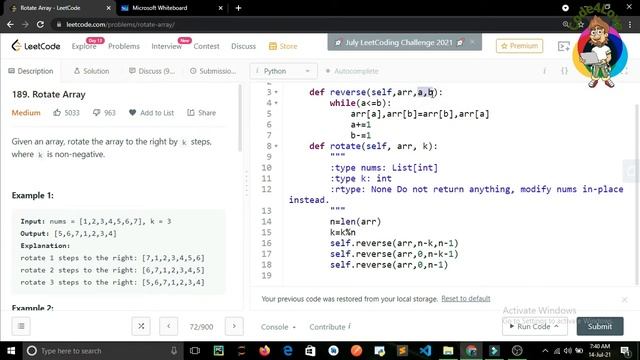
Task: Dislike the problem with thumbs down
Action: point(96,112)
